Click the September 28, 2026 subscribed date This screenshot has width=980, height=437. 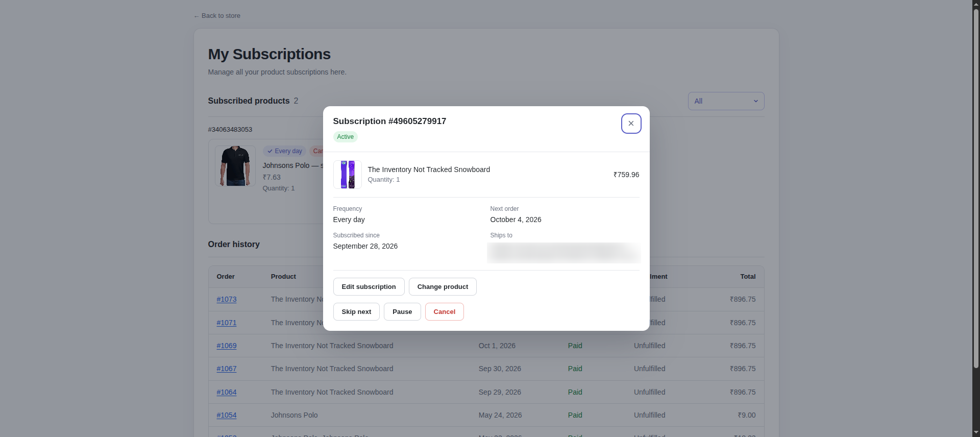point(365,246)
